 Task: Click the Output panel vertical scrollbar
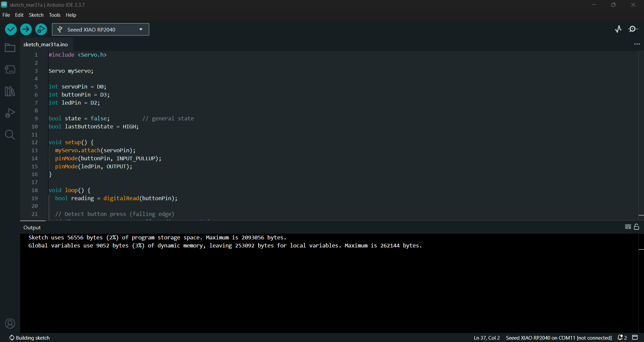(641, 283)
